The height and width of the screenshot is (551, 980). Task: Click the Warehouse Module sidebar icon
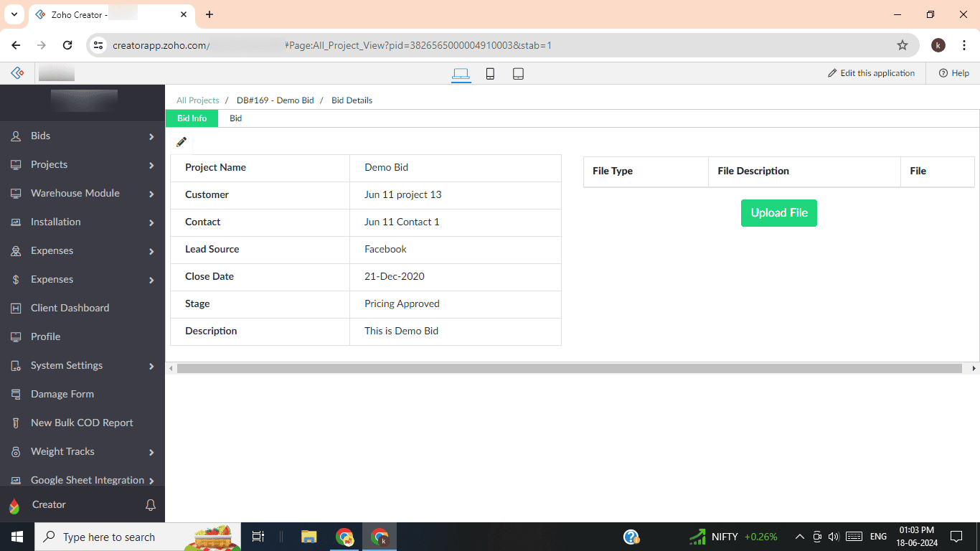pos(15,193)
